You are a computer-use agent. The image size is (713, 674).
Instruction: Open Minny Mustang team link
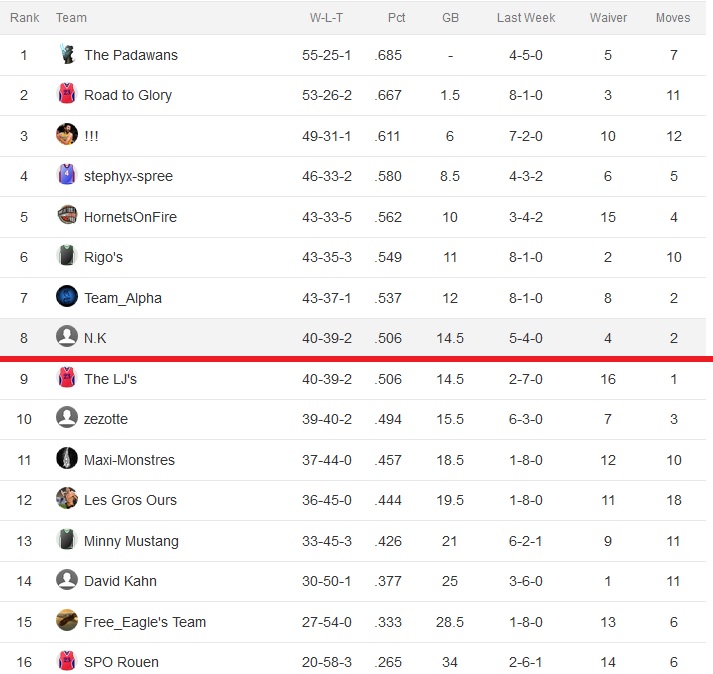coord(131,541)
